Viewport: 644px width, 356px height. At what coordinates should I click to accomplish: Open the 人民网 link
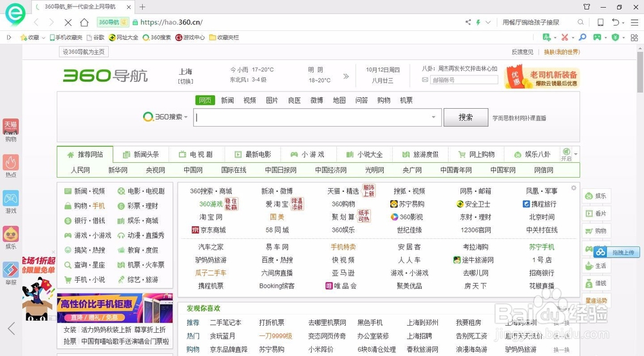tap(80, 170)
